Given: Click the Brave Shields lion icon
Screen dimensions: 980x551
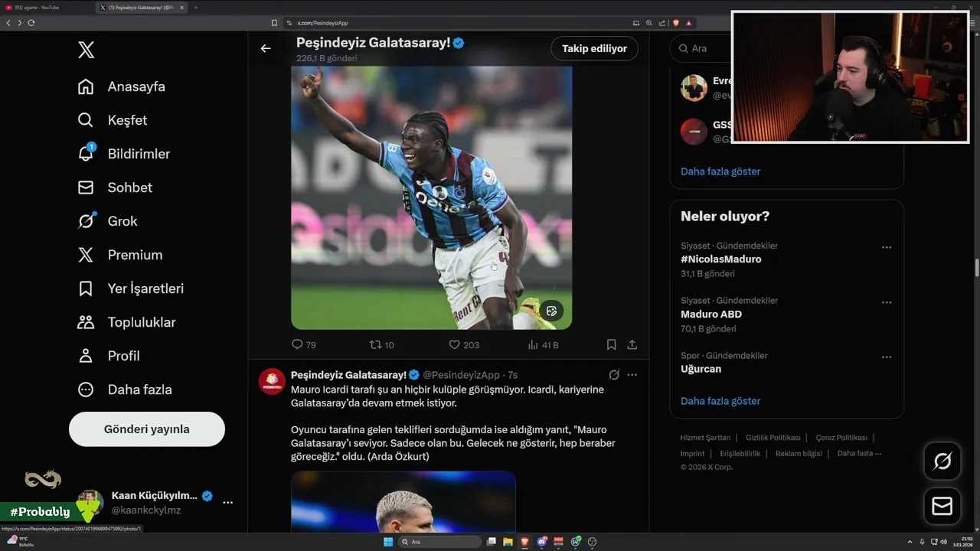Looking at the screenshot, I should [676, 23].
